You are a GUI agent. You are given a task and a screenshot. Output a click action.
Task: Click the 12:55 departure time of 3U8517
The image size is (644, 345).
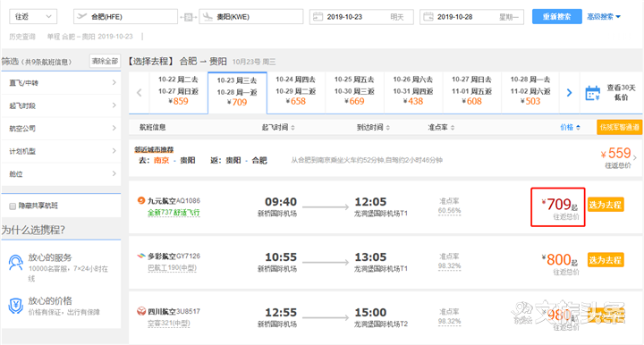pyautogui.click(x=281, y=313)
